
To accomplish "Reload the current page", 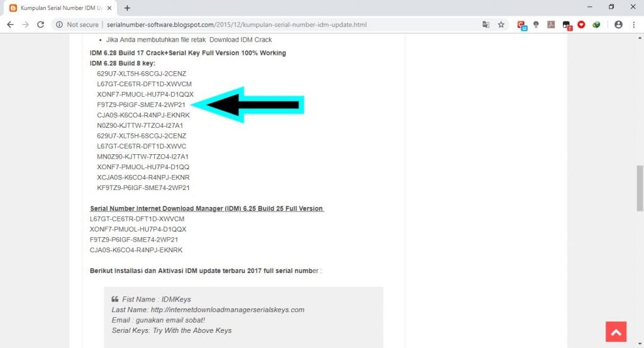I will (x=40, y=25).
